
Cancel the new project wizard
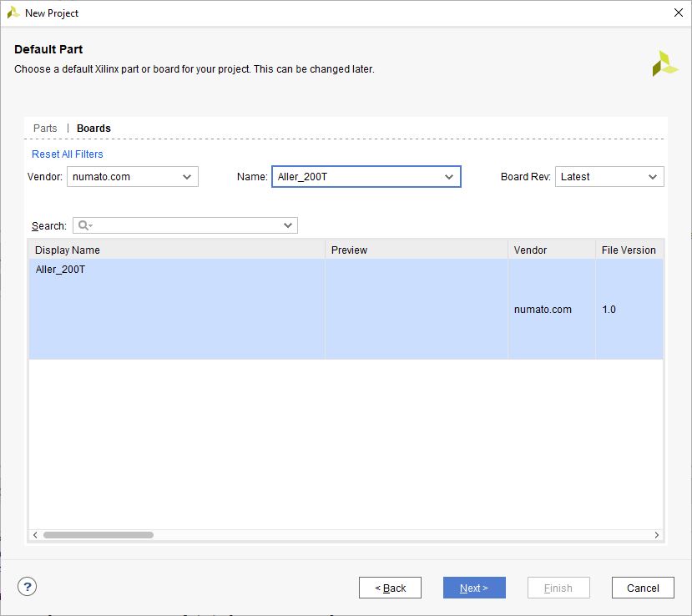642,588
